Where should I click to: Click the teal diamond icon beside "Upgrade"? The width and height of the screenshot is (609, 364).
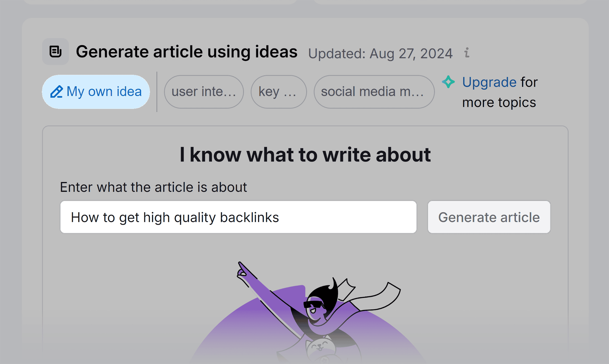pyautogui.click(x=448, y=82)
